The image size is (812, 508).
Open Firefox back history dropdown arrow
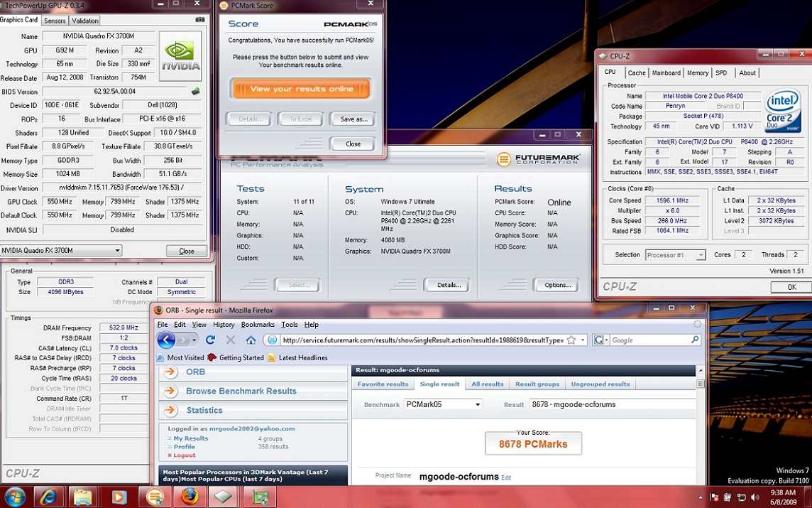194,340
